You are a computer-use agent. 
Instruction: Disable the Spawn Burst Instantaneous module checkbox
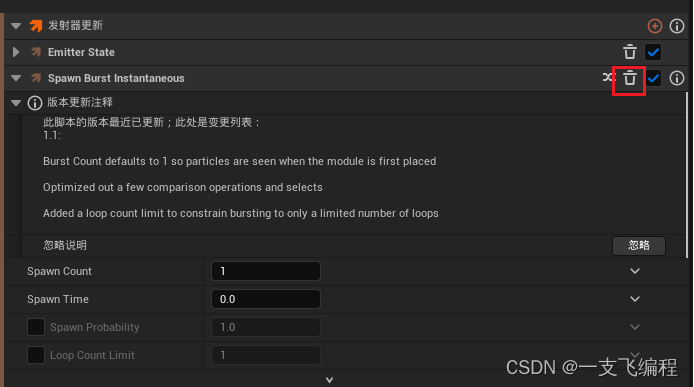(x=653, y=78)
